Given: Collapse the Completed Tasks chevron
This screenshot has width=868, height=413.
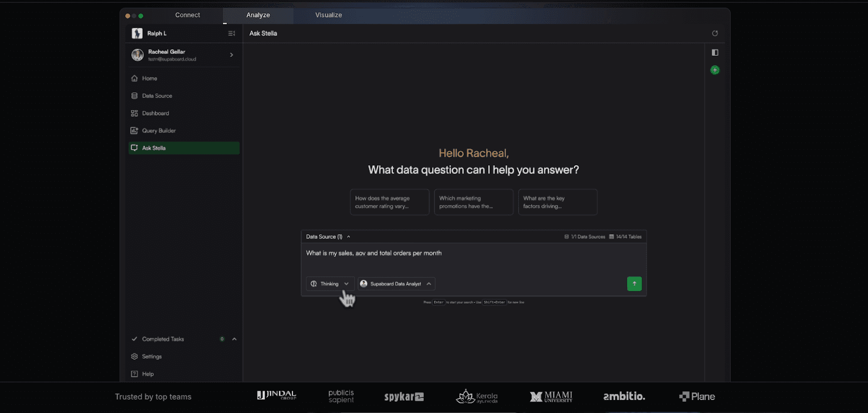Looking at the screenshot, I should tap(234, 339).
